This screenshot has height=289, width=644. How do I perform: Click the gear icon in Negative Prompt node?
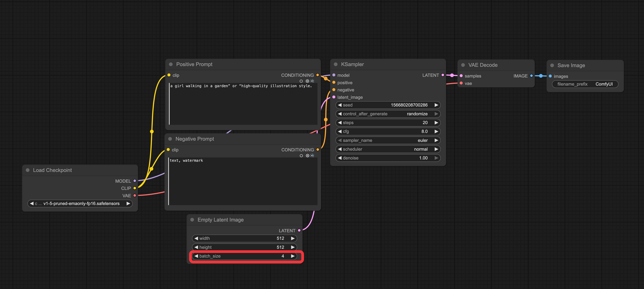307,156
